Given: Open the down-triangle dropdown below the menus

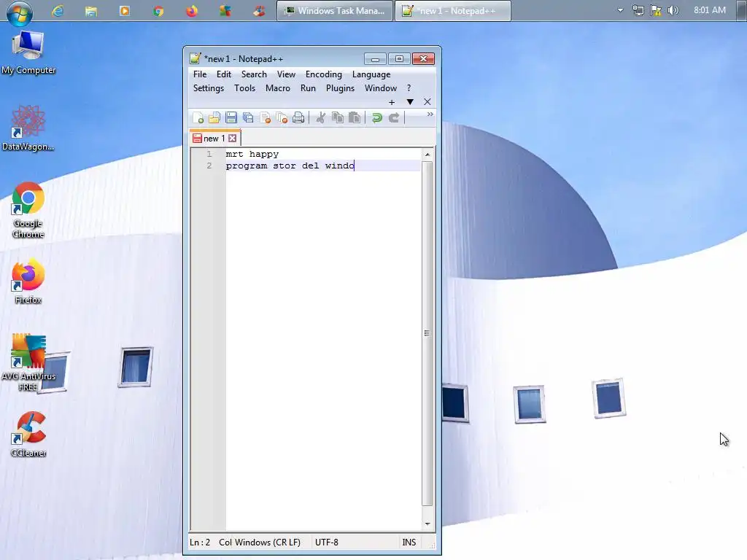Looking at the screenshot, I should [x=410, y=102].
